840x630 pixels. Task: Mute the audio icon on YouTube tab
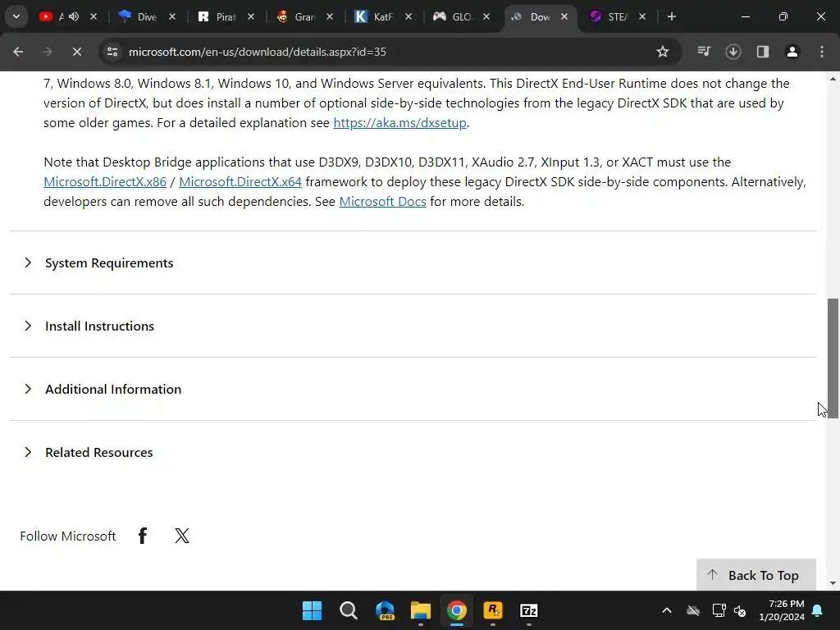pyautogui.click(x=74, y=16)
